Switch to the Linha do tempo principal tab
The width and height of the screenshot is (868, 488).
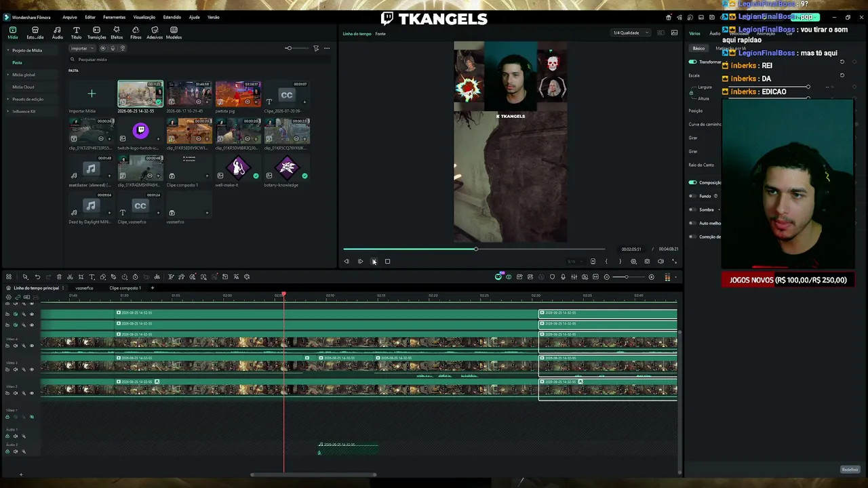37,288
